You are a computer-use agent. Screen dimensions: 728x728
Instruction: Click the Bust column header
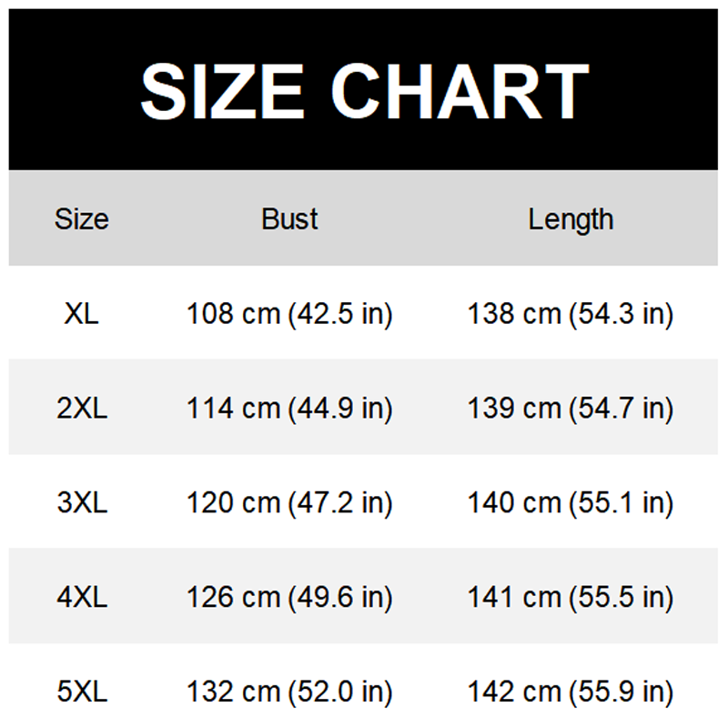pyautogui.click(x=289, y=219)
